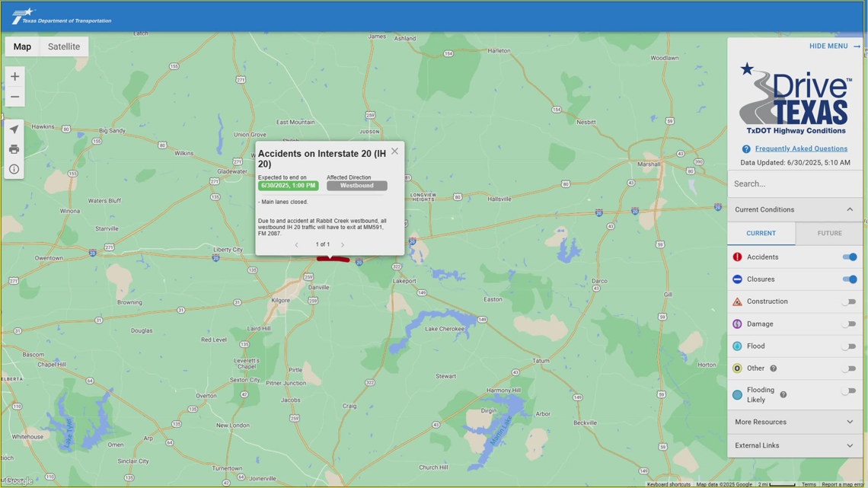
Task: Click the Damage icon in Current Conditions
Action: click(737, 324)
